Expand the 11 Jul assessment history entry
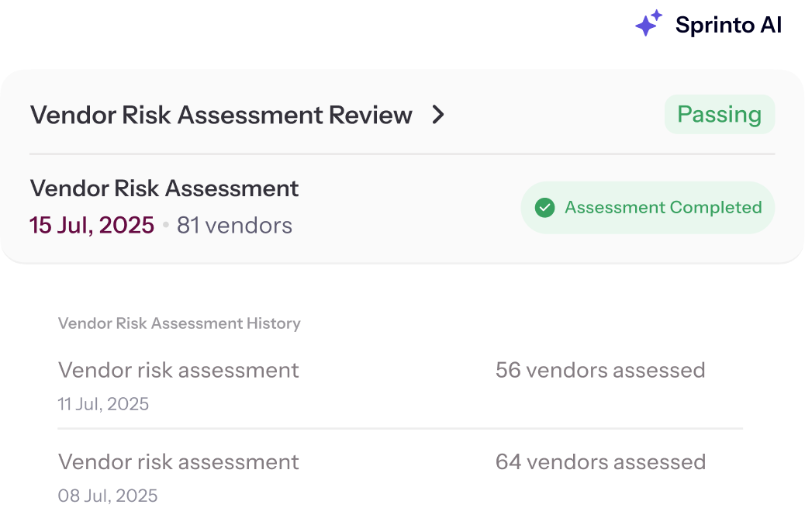 (178, 370)
